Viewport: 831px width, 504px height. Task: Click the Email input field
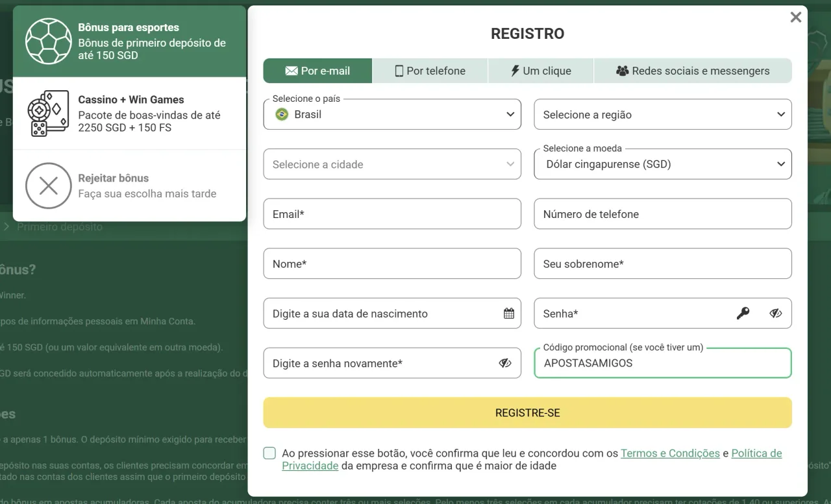pyautogui.click(x=392, y=214)
